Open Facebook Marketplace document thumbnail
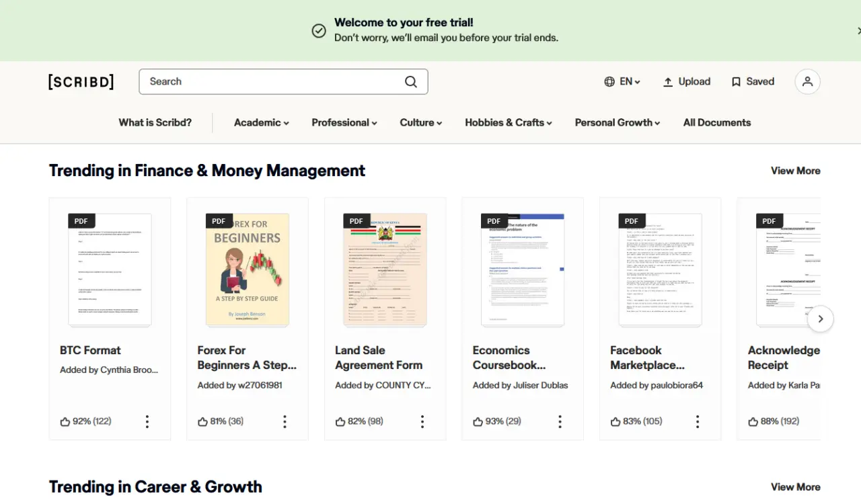The width and height of the screenshot is (861, 504). point(660,270)
